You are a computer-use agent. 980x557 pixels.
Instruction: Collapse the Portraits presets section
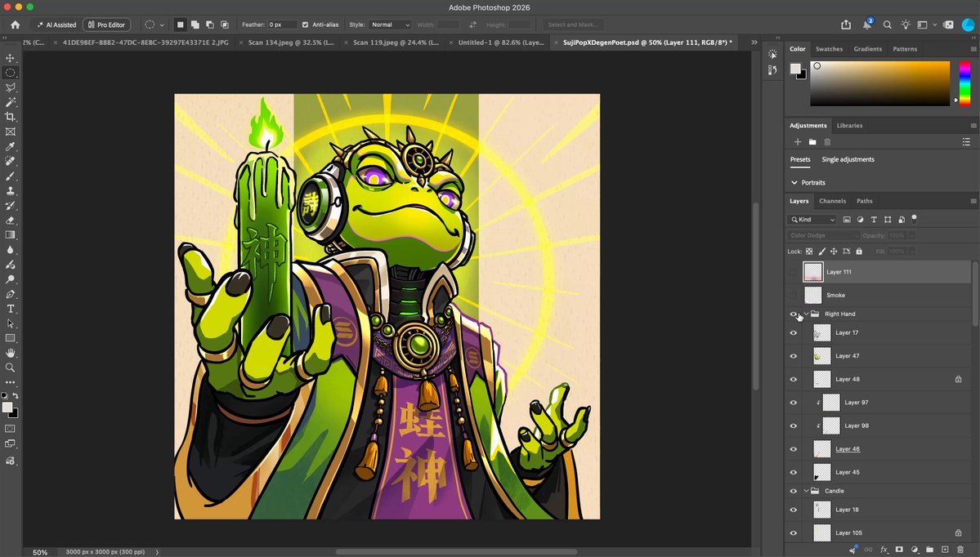coord(794,183)
